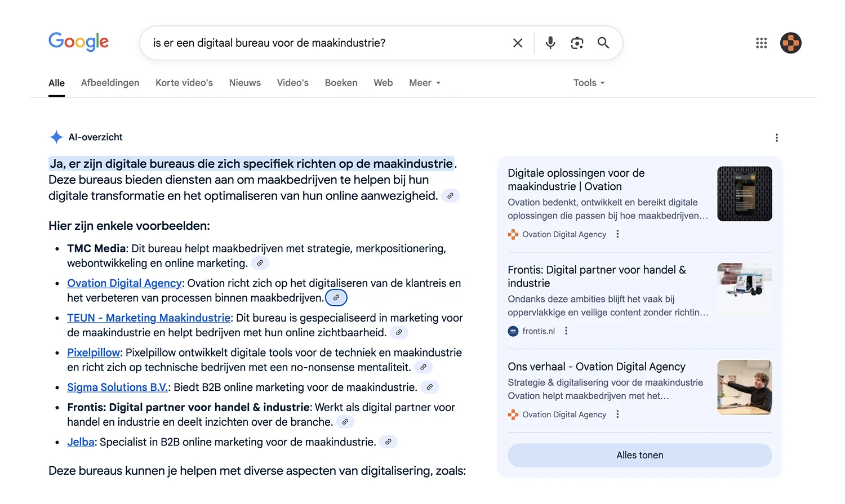Open 'Ons verhaal - Ovation Digital Agency' result
Screen dimensions: 845x504
tap(597, 367)
